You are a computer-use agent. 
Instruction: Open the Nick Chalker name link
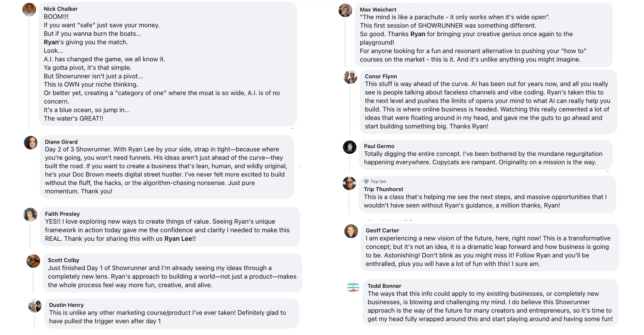(61, 9)
